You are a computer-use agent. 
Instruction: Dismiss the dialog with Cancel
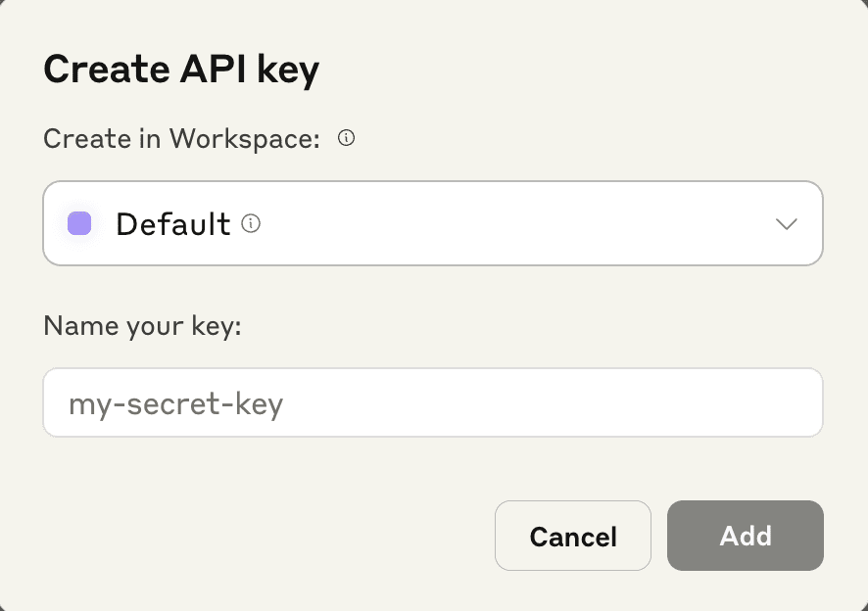coord(573,536)
